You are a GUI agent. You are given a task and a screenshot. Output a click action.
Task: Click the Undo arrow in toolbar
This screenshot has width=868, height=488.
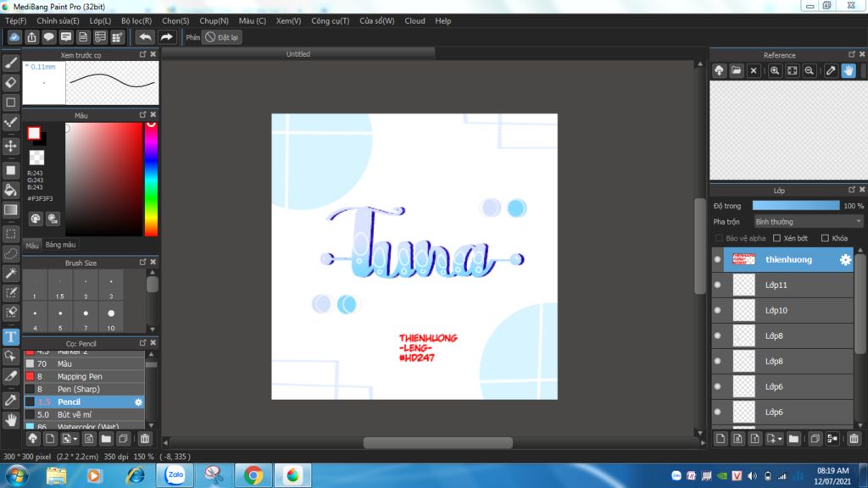(x=145, y=37)
